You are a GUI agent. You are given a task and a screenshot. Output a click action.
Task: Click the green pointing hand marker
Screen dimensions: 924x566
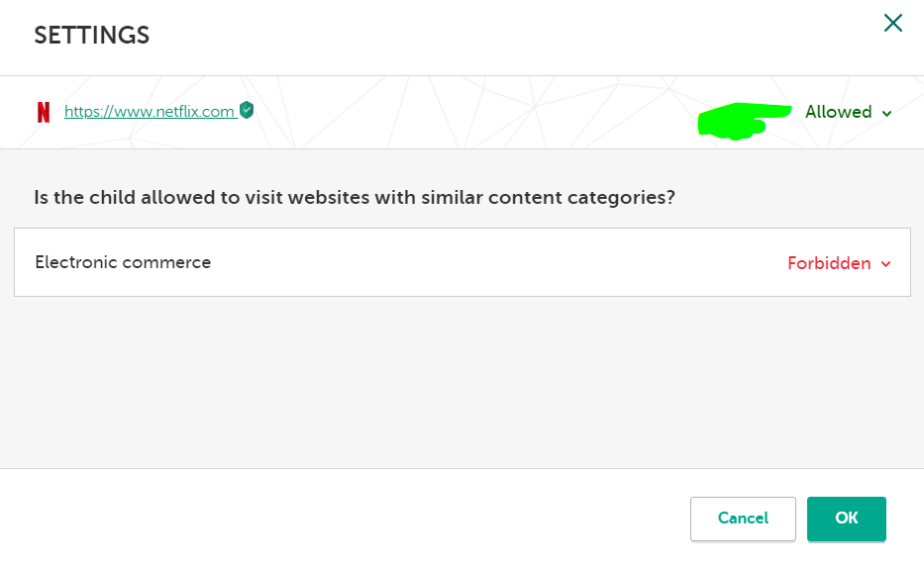743,122
